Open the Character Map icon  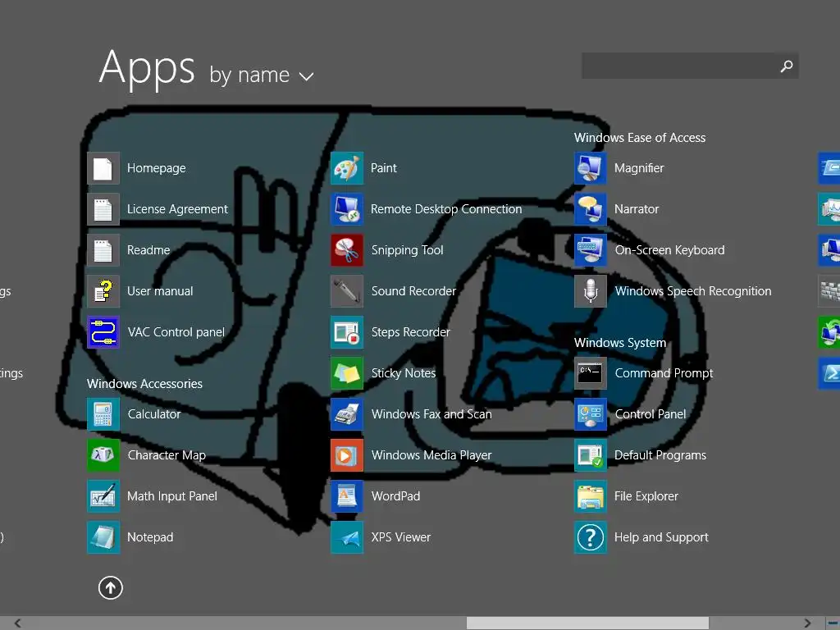point(103,455)
